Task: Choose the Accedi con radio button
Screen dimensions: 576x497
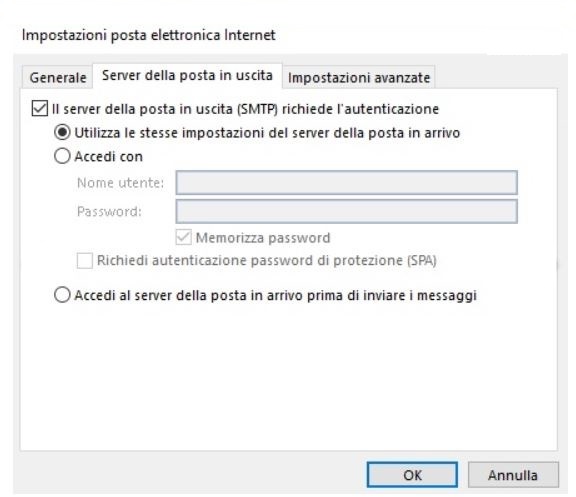Action: (x=62, y=156)
